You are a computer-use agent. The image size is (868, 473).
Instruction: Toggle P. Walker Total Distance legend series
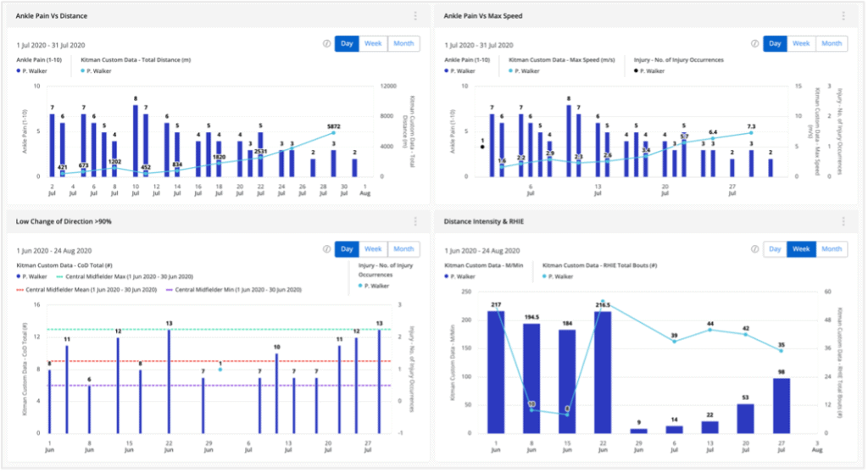[97, 71]
